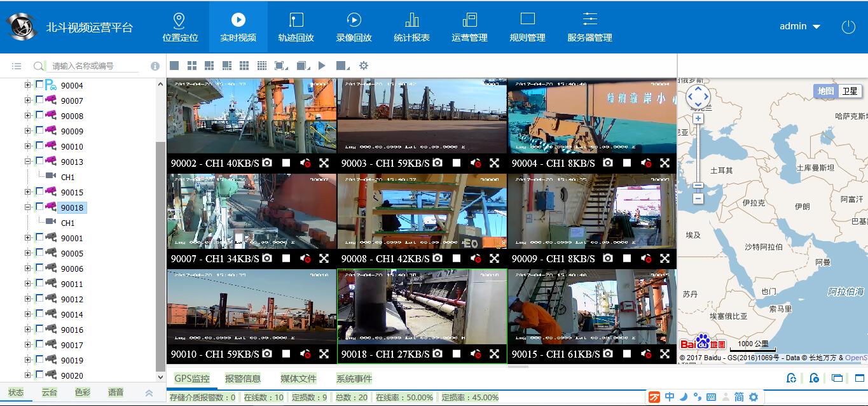Open video settings gear in toolbar
Screen dimensions: 868x406
(364, 66)
